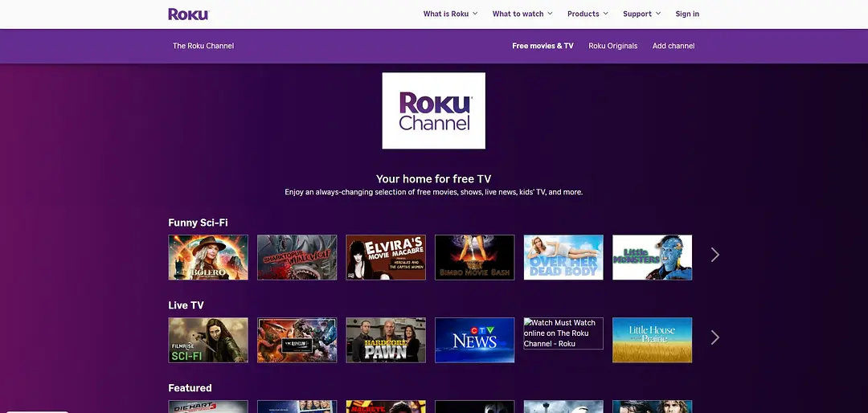Open the Support dropdown
This screenshot has width=868, height=413.
641,14
